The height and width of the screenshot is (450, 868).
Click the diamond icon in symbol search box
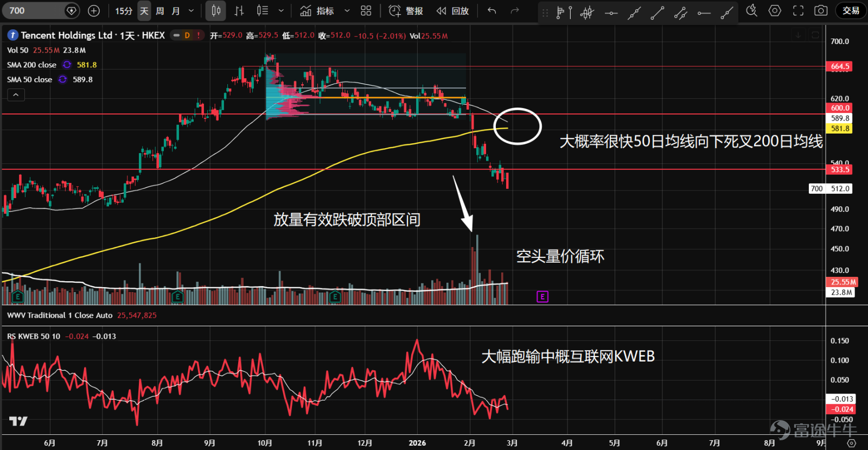click(71, 10)
